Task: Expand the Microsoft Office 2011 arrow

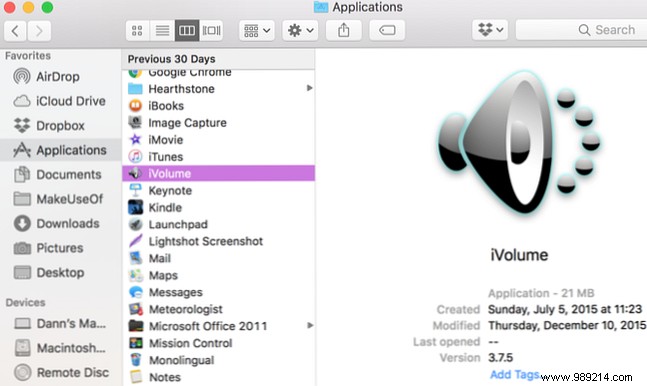Action: 309,325
